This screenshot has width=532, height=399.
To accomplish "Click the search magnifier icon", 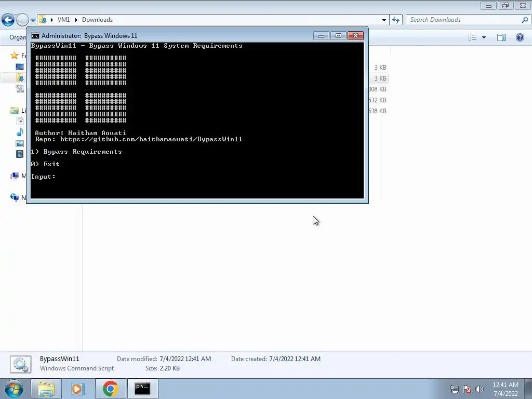I will (525, 20).
